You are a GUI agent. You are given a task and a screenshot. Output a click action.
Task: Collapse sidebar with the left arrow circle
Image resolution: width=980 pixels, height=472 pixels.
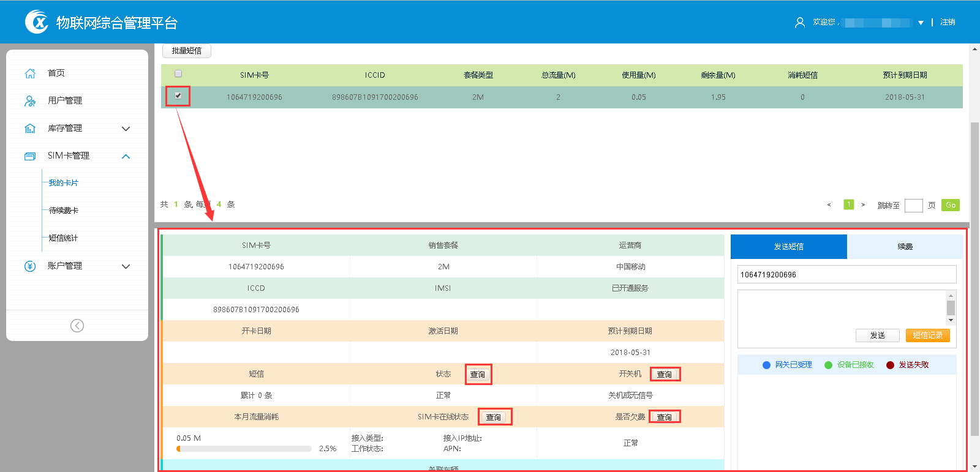coord(77,326)
